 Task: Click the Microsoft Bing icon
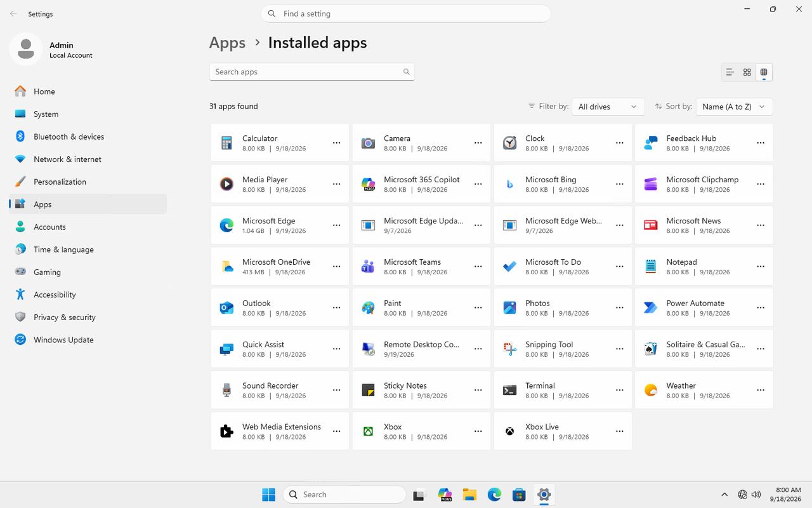509,184
